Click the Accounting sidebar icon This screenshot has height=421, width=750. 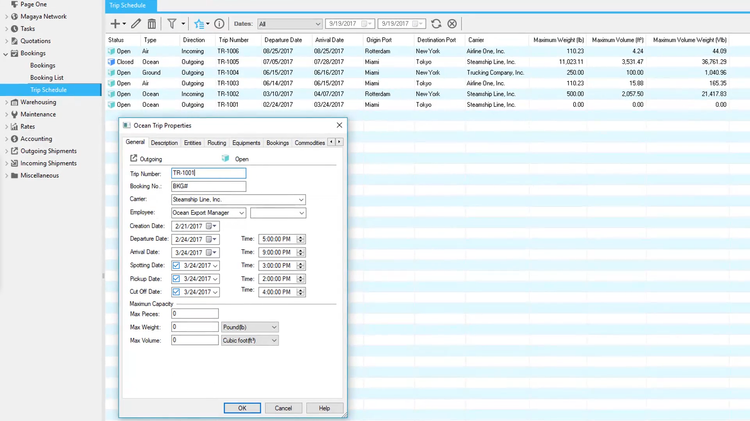pos(14,139)
